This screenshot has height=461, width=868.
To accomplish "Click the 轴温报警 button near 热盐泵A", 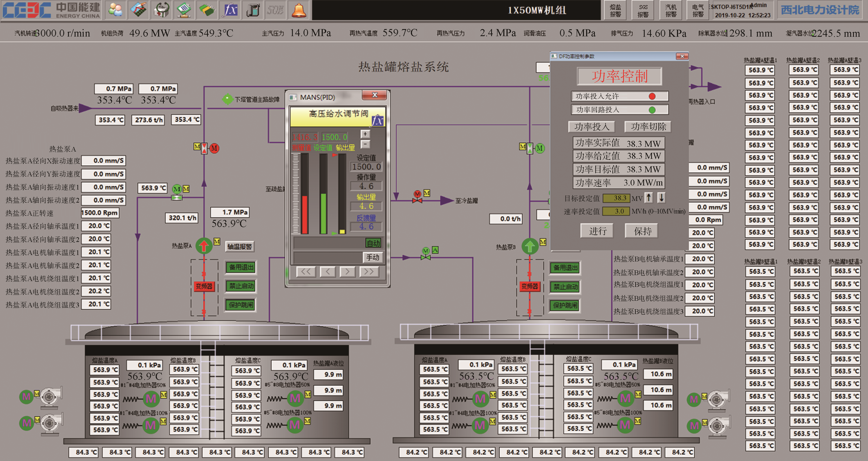I will [240, 246].
